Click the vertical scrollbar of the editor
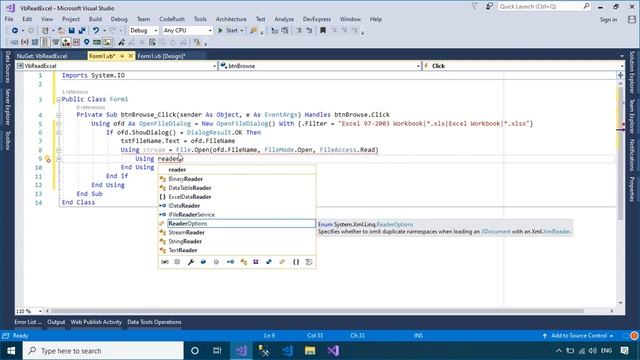The width and height of the screenshot is (640, 360). 620,153
